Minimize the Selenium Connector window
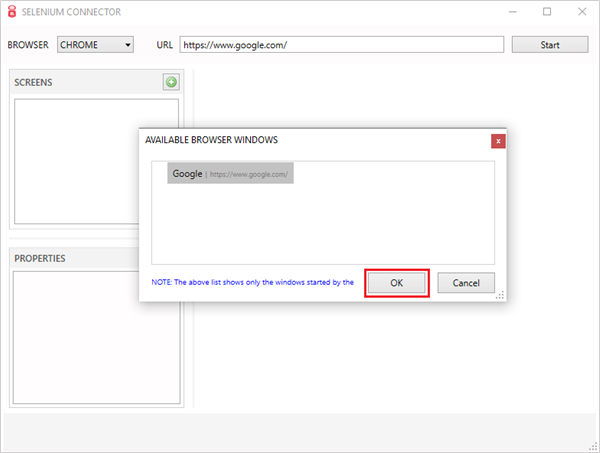The image size is (600, 453). (512, 12)
